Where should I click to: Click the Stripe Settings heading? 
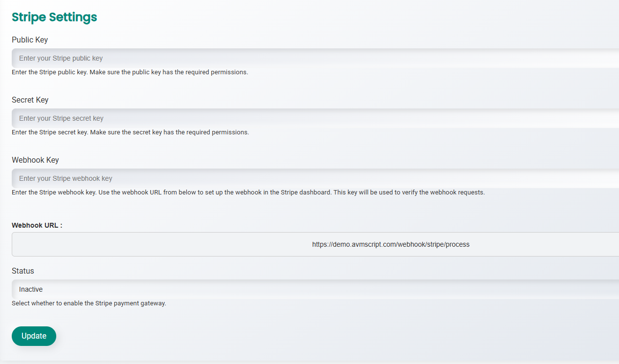pyautogui.click(x=54, y=17)
